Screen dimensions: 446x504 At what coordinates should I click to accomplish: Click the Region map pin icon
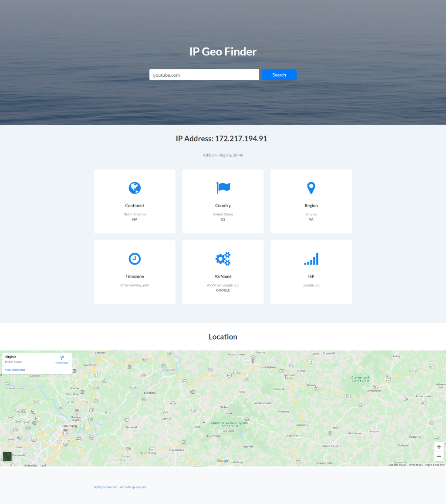tap(311, 188)
